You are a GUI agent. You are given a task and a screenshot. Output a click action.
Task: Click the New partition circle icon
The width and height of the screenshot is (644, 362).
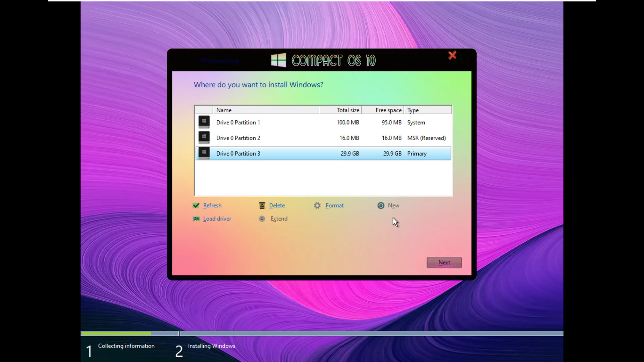(381, 205)
